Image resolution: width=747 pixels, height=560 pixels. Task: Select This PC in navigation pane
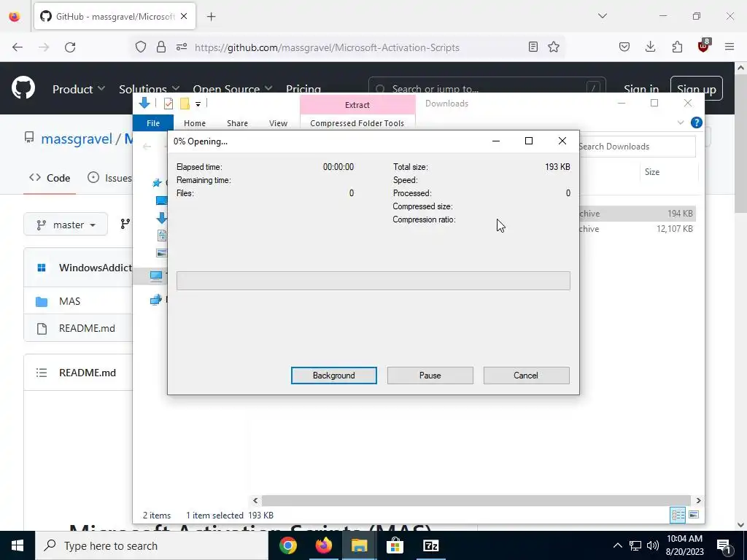[156, 275]
